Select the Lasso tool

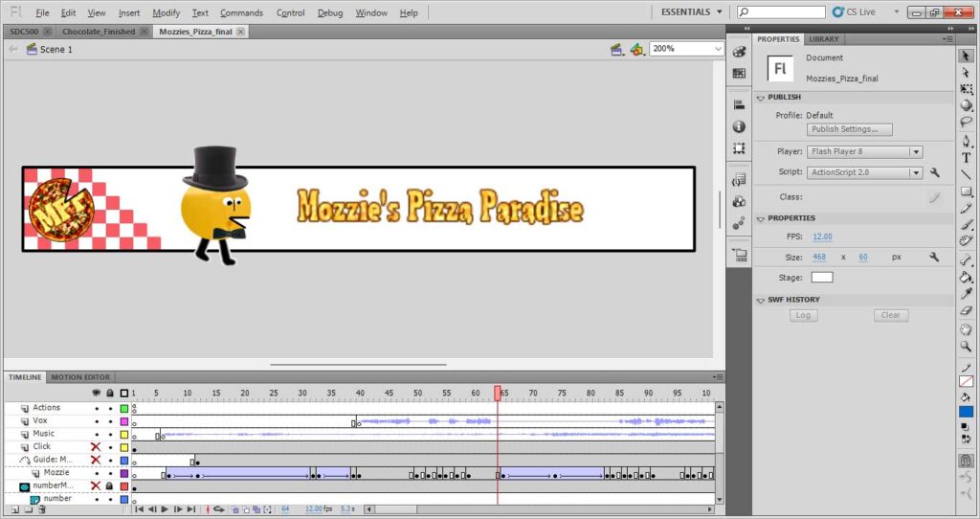coord(966,122)
